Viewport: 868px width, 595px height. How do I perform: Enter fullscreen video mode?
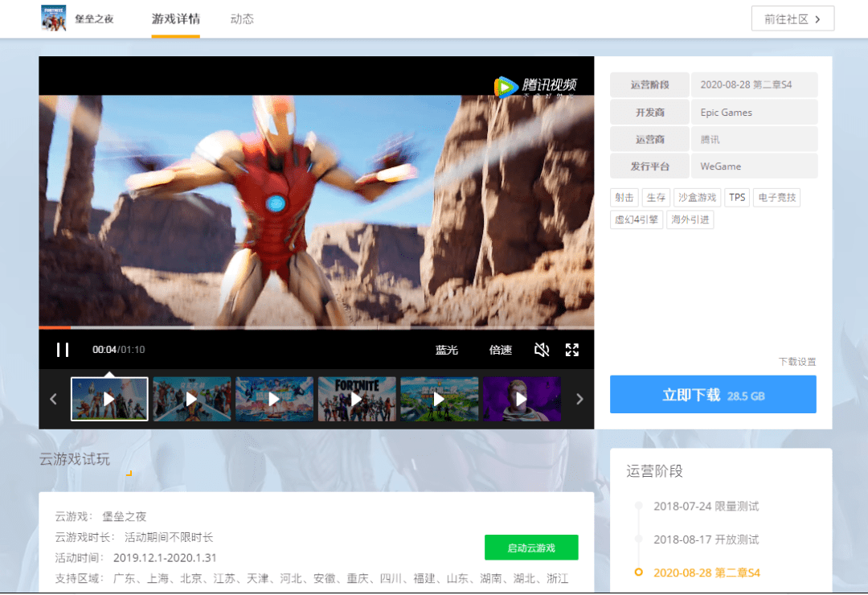pos(572,350)
